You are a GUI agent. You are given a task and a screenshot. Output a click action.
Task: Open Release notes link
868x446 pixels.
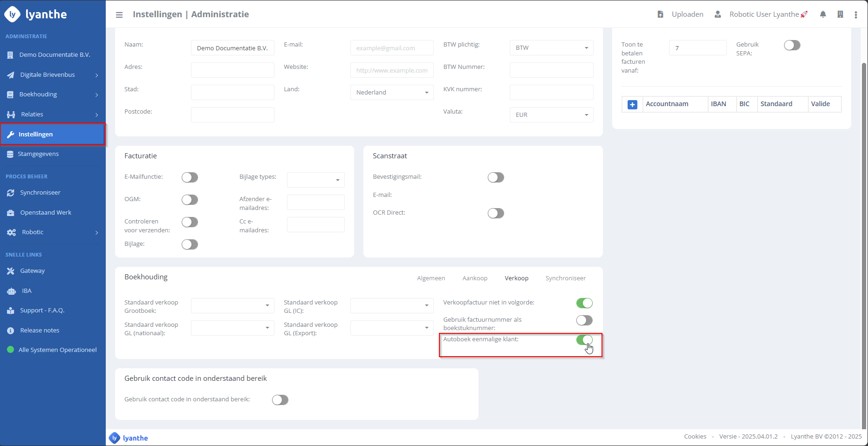tap(40, 331)
